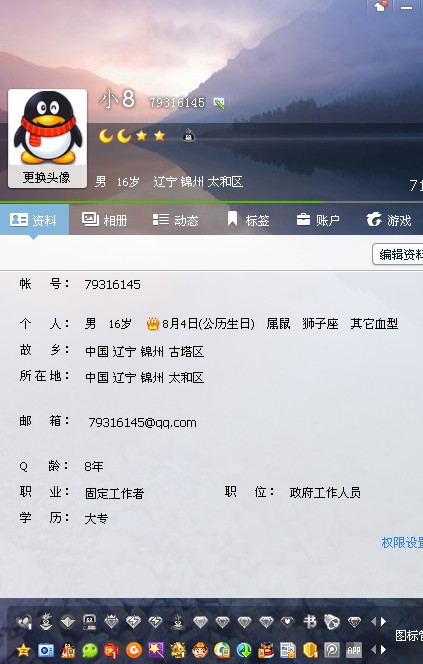Click the orange G icon in bottom row

click(134, 650)
